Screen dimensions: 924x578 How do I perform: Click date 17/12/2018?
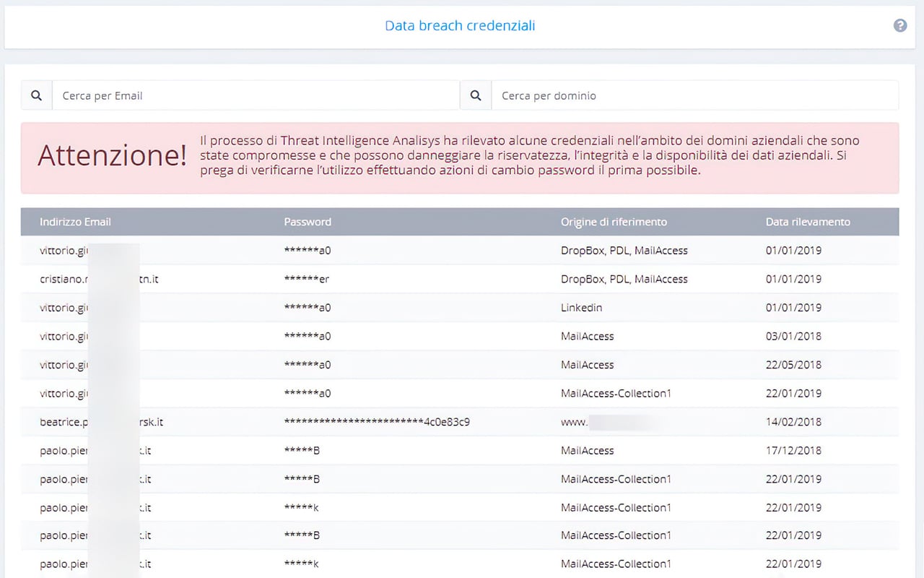click(x=793, y=450)
